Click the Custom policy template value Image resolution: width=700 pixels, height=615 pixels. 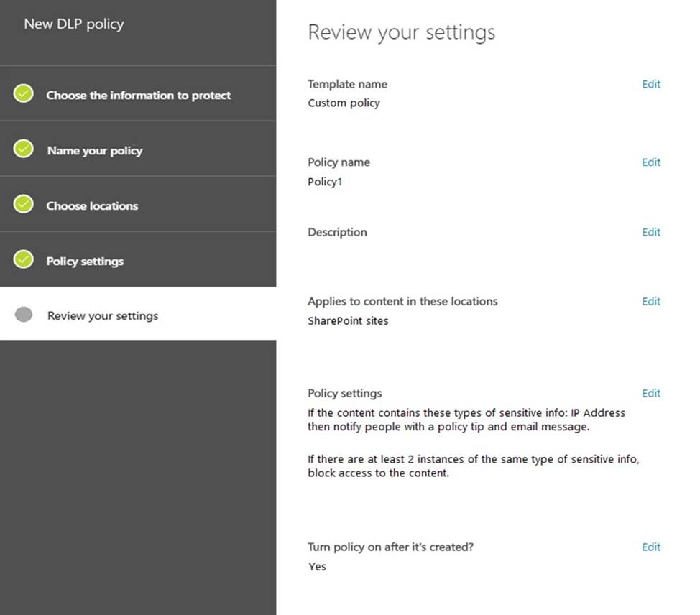click(344, 103)
